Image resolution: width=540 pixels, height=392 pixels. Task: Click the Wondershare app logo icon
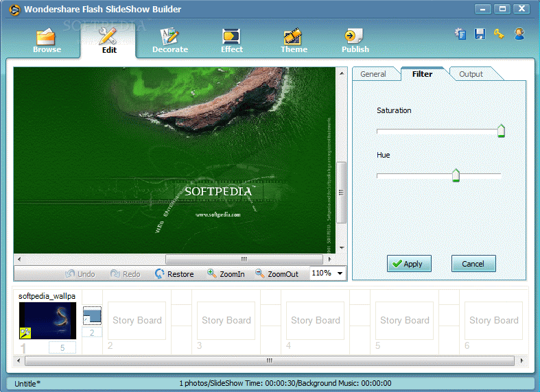pos(14,10)
